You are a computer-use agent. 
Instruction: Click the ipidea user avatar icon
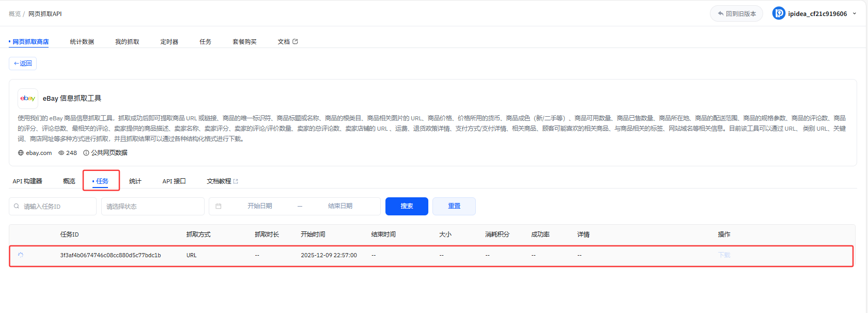coord(779,13)
